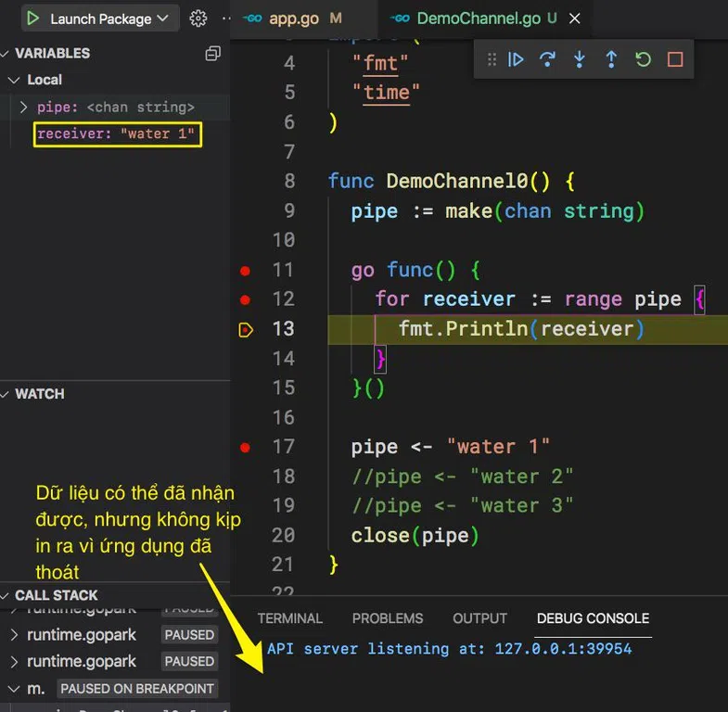Open the TERMINAL panel tab
The image size is (728, 712).
[289, 618]
